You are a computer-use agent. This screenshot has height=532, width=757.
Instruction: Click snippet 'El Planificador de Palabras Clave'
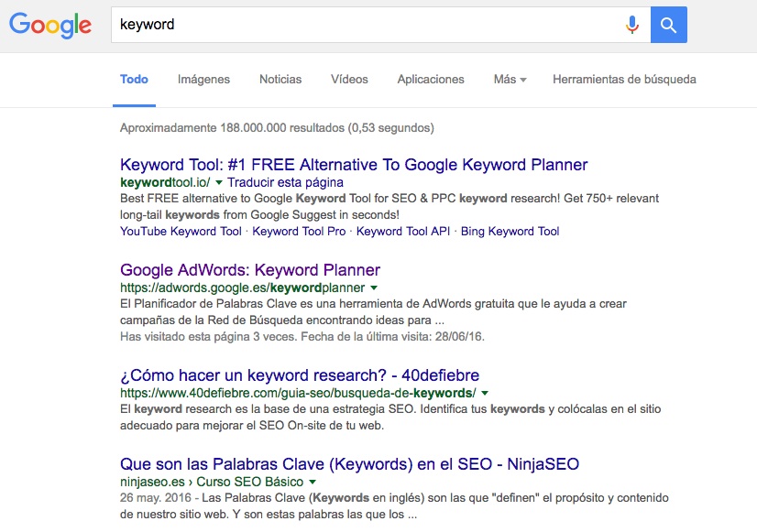tap(373, 311)
